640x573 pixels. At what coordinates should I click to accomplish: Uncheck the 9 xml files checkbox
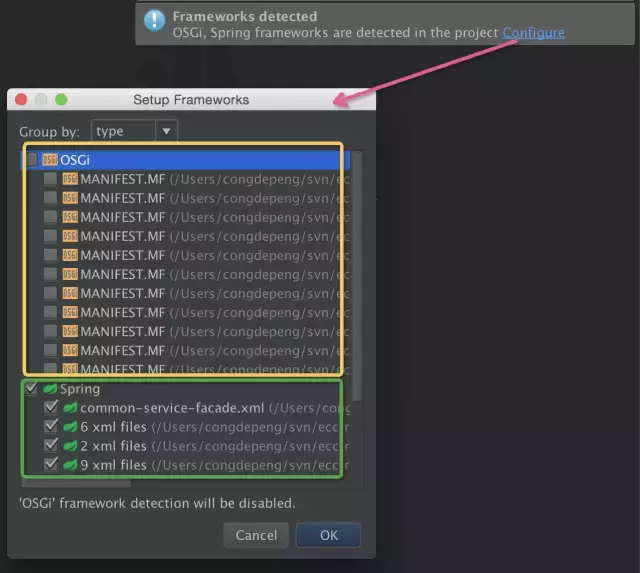point(51,464)
